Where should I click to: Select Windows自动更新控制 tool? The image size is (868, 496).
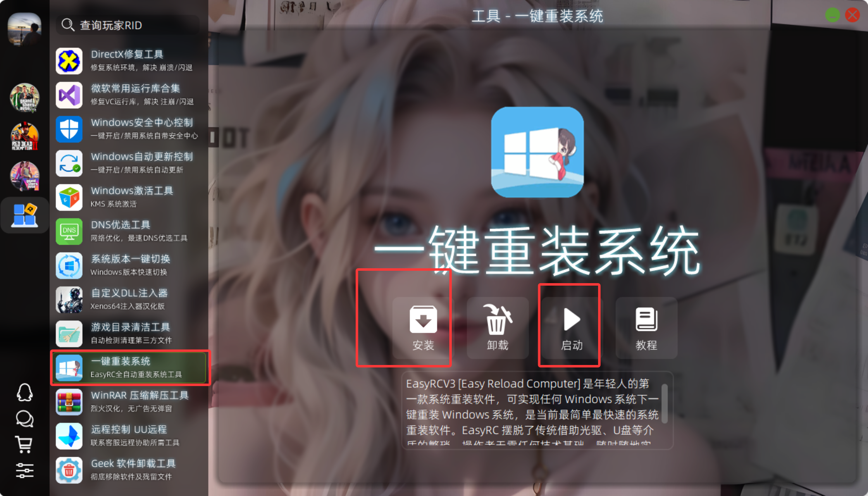pyautogui.click(x=129, y=163)
